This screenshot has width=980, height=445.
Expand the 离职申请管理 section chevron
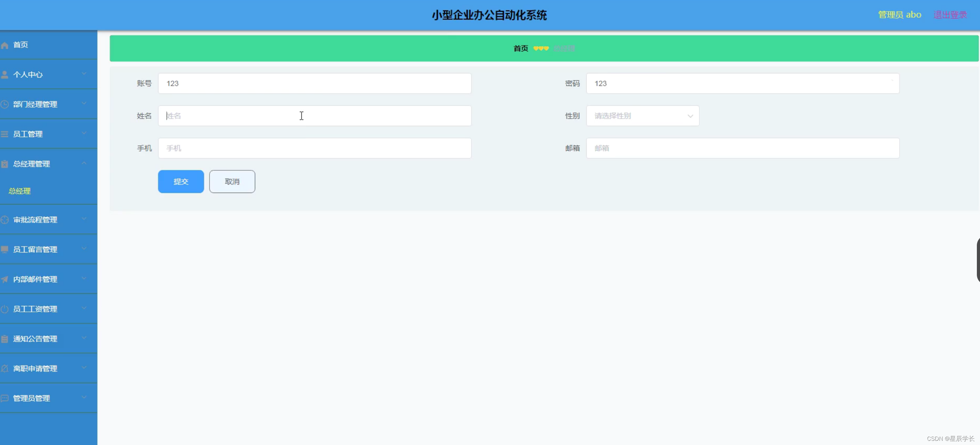84,367
